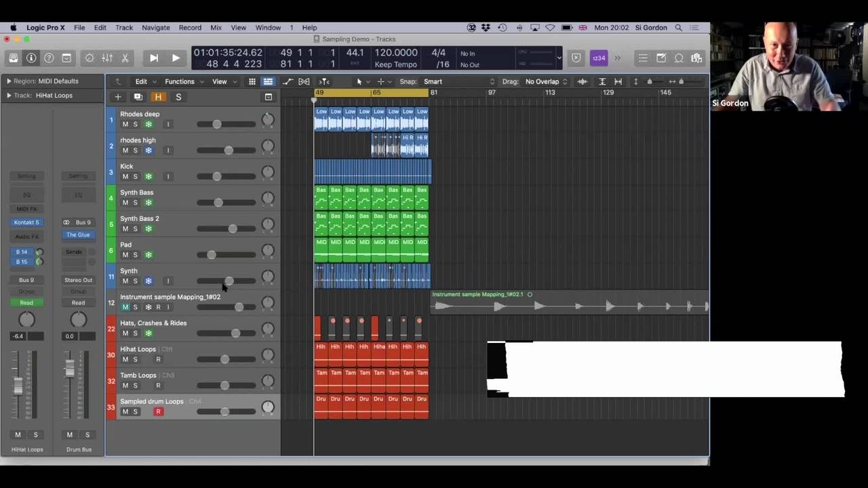The height and width of the screenshot is (488, 868).
Task: Open the secondary command-click tool menu
Action: click(x=384, y=81)
